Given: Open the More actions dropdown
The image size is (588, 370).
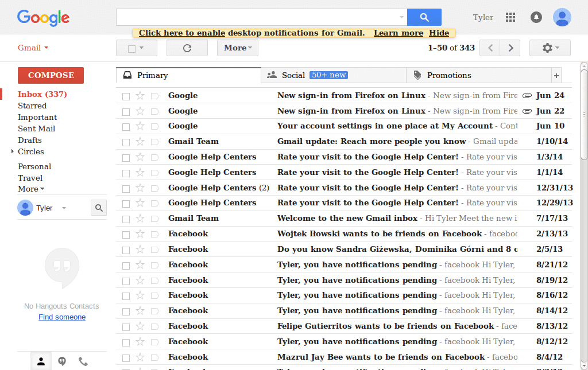Looking at the screenshot, I should tap(238, 48).
